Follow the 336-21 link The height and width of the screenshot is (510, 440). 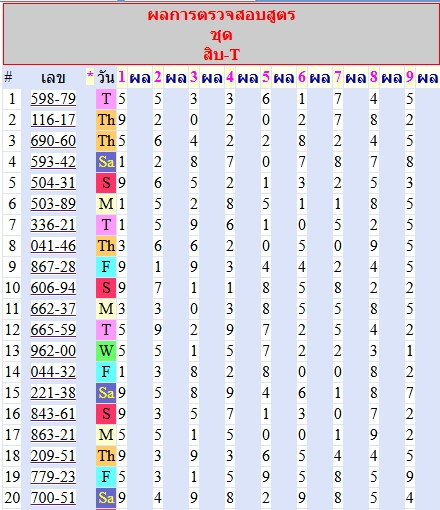pos(53,225)
